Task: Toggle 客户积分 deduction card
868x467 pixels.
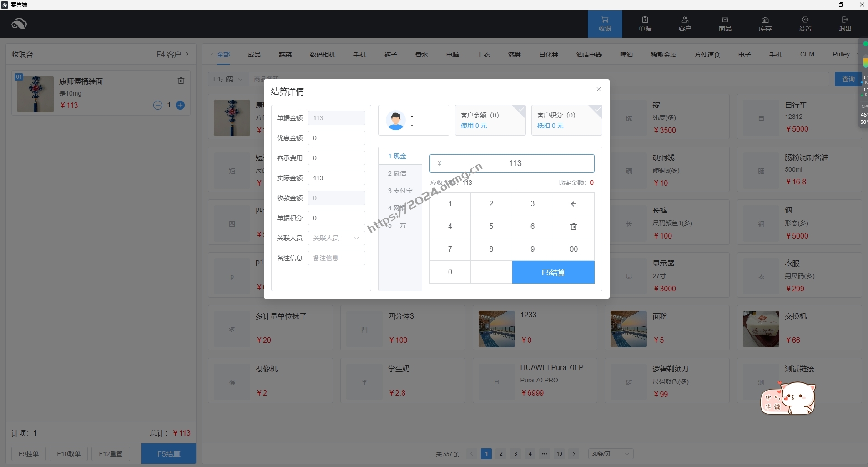Action: [566, 120]
